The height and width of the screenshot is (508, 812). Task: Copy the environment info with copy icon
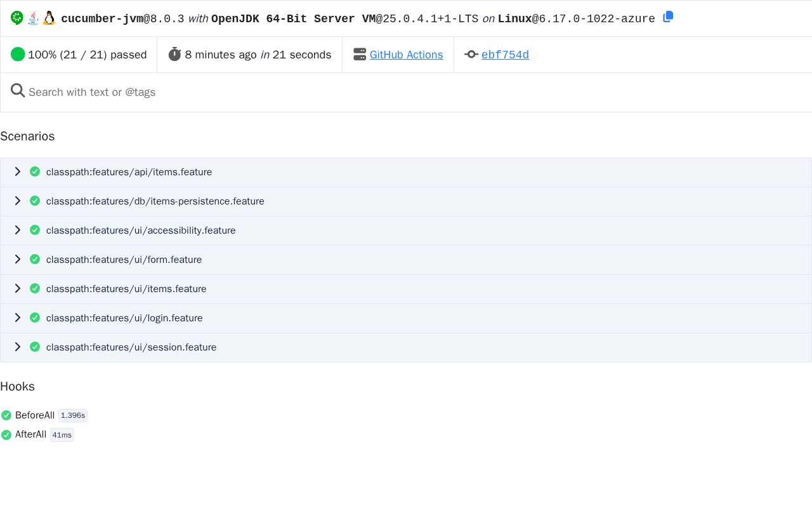click(668, 17)
